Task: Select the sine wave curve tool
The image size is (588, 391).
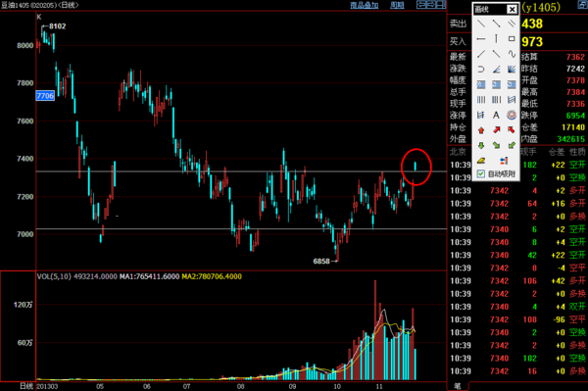Action: [512, 54]
